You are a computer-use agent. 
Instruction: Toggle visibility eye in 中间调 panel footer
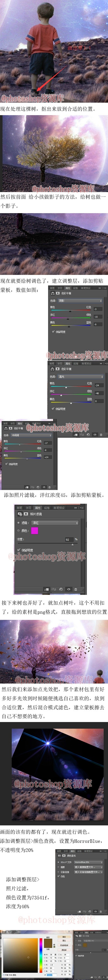44,487
